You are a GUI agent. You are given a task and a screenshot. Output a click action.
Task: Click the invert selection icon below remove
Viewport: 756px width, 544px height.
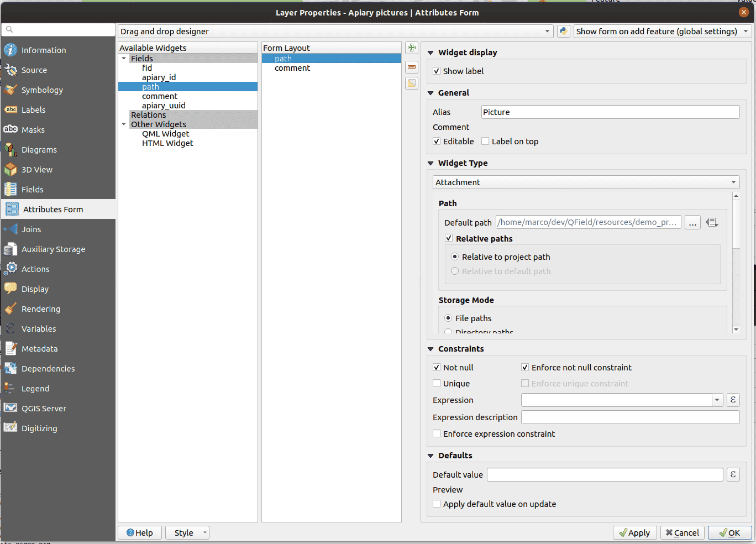click(412, 83)
